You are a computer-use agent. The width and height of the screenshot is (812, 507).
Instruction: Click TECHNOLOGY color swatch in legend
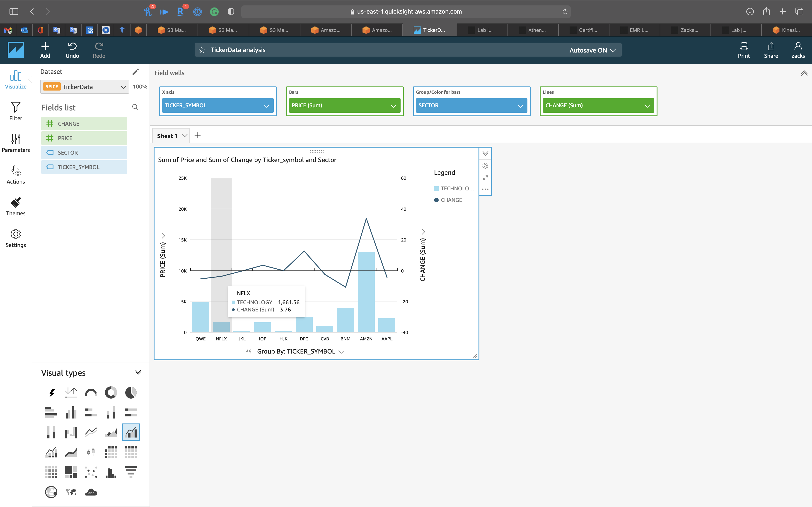point(436,189)
